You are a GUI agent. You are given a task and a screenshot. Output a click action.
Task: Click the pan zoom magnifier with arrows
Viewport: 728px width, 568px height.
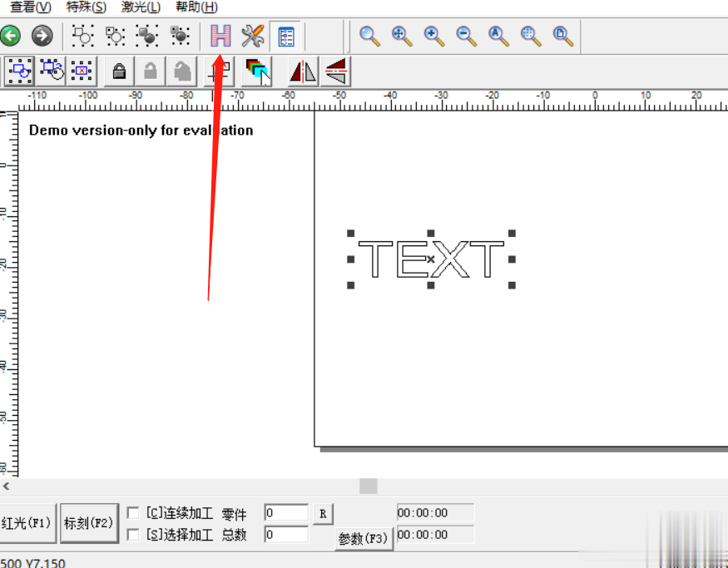click(x=401, y=36)
